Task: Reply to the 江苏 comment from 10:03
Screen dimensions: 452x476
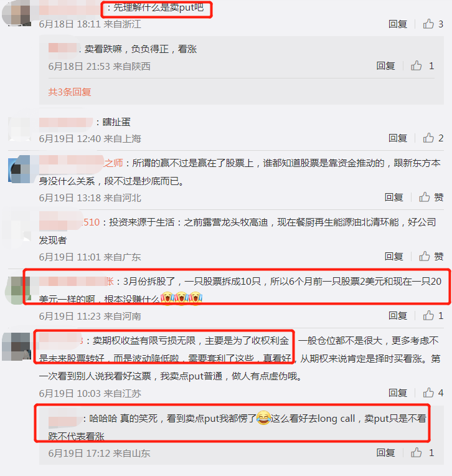Action: tap(398, 393)
